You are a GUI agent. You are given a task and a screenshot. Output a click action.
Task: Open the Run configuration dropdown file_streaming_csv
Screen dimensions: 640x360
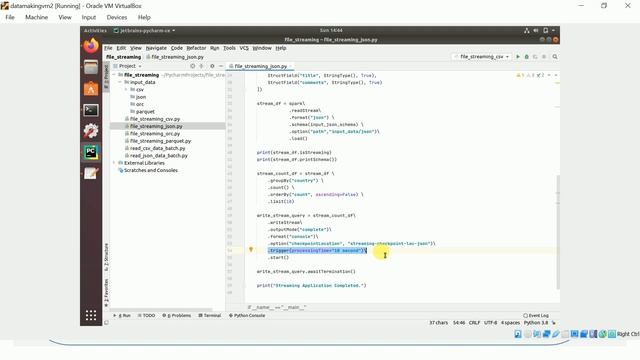(481, 57)
